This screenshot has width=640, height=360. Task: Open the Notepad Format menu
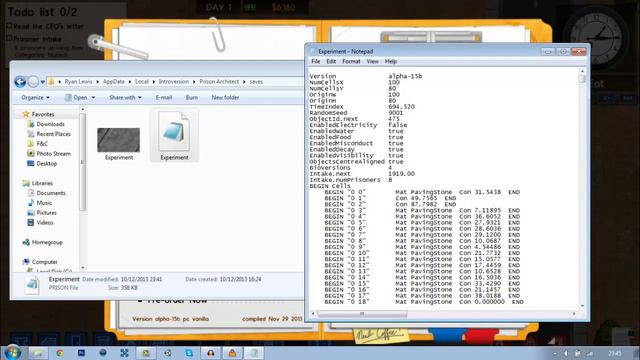(x=351, y=61)
